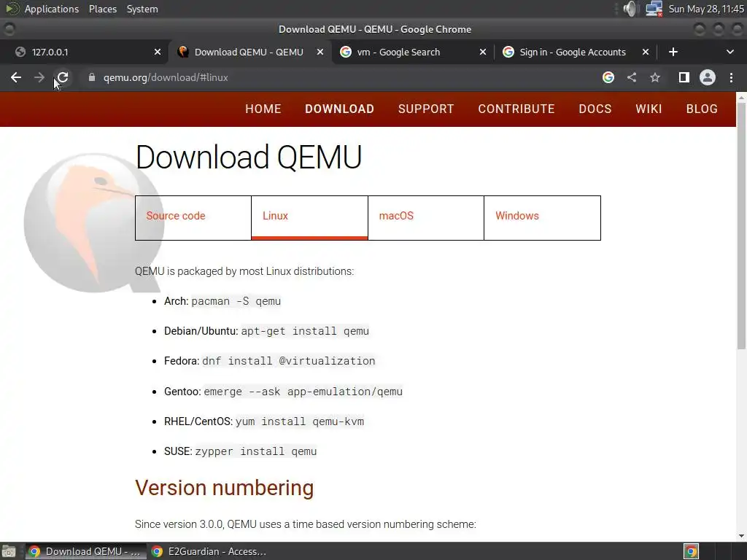This screenshot has width=747, height=560.
Task: Open a new browser tab
Action: coord(673,52)
